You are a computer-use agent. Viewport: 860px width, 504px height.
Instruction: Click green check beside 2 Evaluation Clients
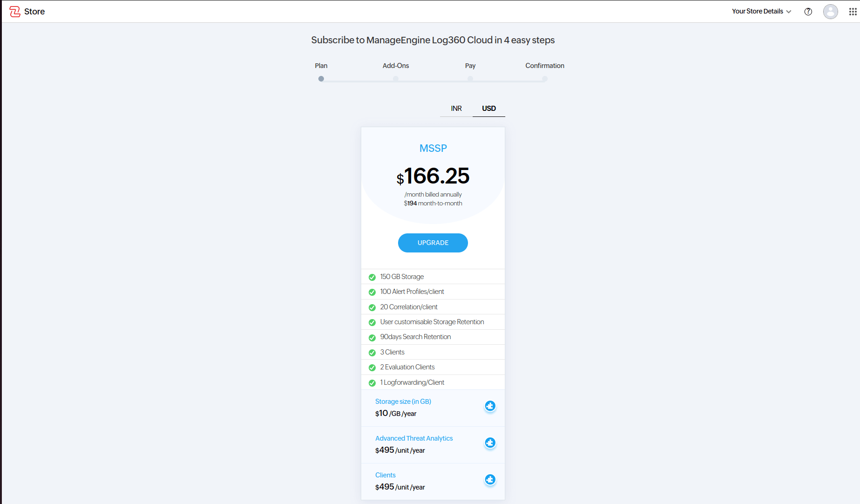click(x=372, y=368)
